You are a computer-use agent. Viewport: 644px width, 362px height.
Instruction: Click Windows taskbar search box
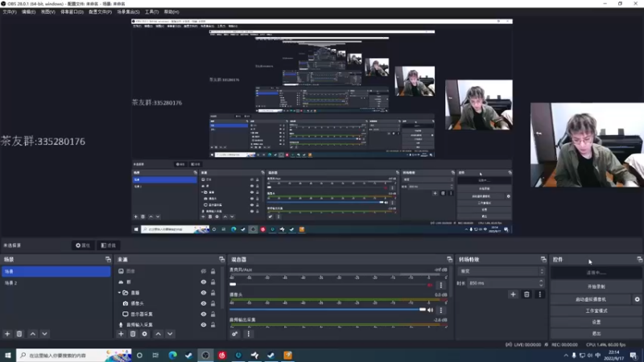pos(74,356)
